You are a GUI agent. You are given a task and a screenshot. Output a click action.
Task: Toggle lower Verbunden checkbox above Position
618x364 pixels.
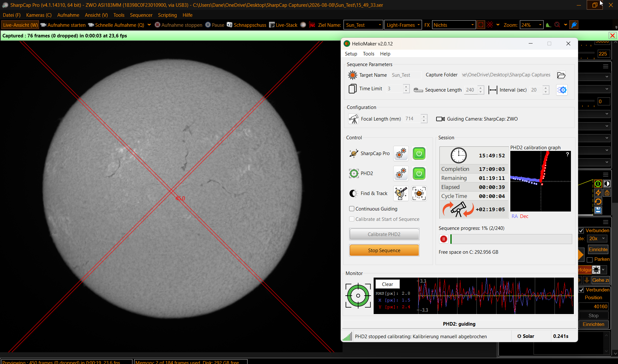click(581, 290)
